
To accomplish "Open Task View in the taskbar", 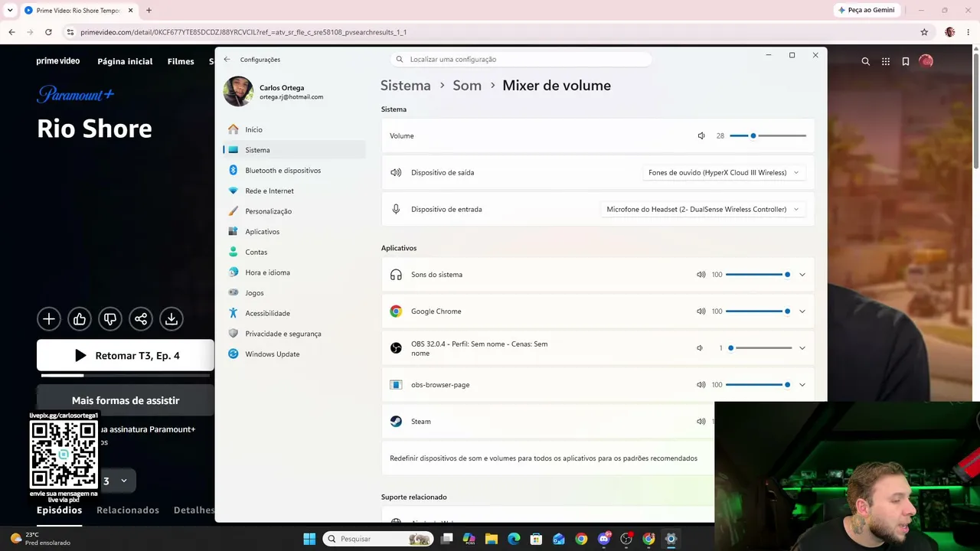I will pos(446,539).
